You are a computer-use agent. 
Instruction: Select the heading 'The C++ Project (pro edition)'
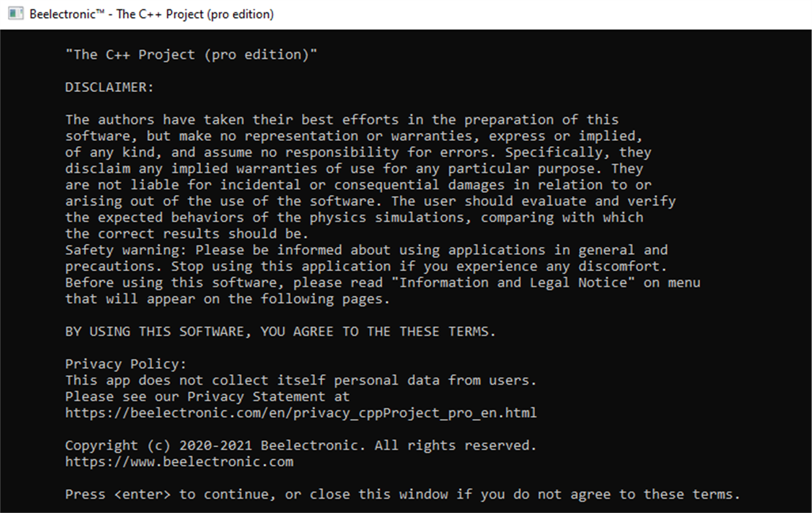tap(190, 54)
